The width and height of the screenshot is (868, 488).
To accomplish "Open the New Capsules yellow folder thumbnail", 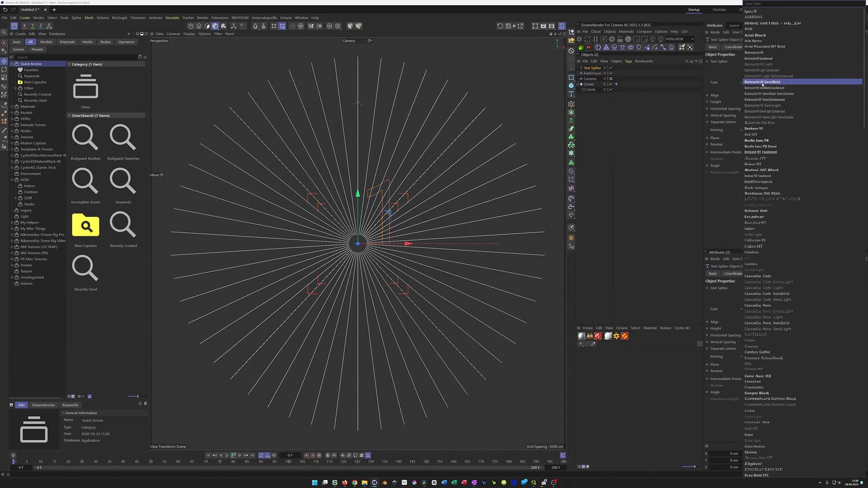I will tap(86, 225).
